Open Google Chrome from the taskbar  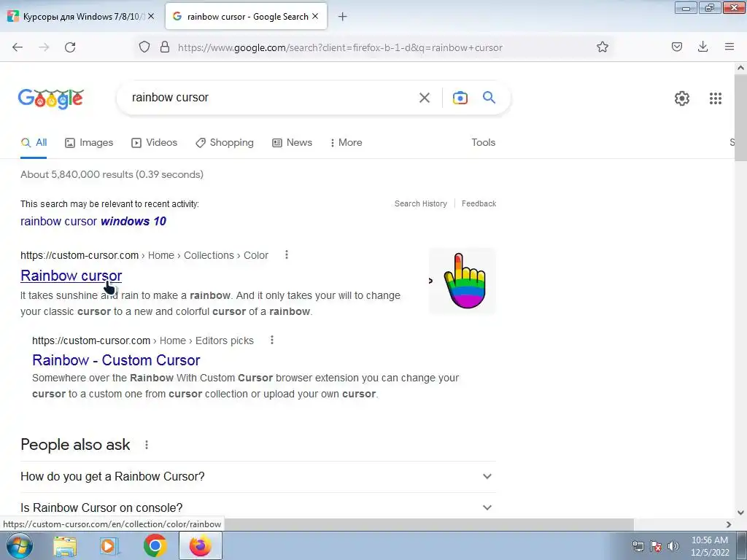pos(155,545)
